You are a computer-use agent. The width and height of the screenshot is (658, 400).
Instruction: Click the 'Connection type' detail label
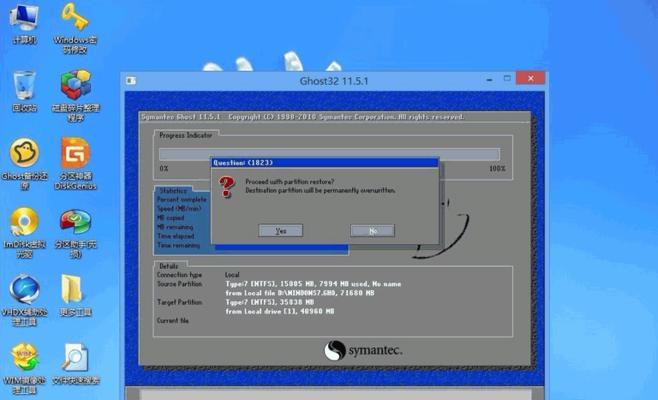pyautogui.click(x=179, y=275)
